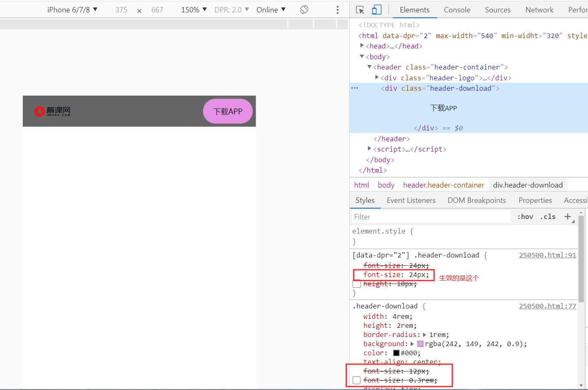Toggle the device toolbar icon
Viewport: 588px width, 390px height.
(x=376, y=10)
